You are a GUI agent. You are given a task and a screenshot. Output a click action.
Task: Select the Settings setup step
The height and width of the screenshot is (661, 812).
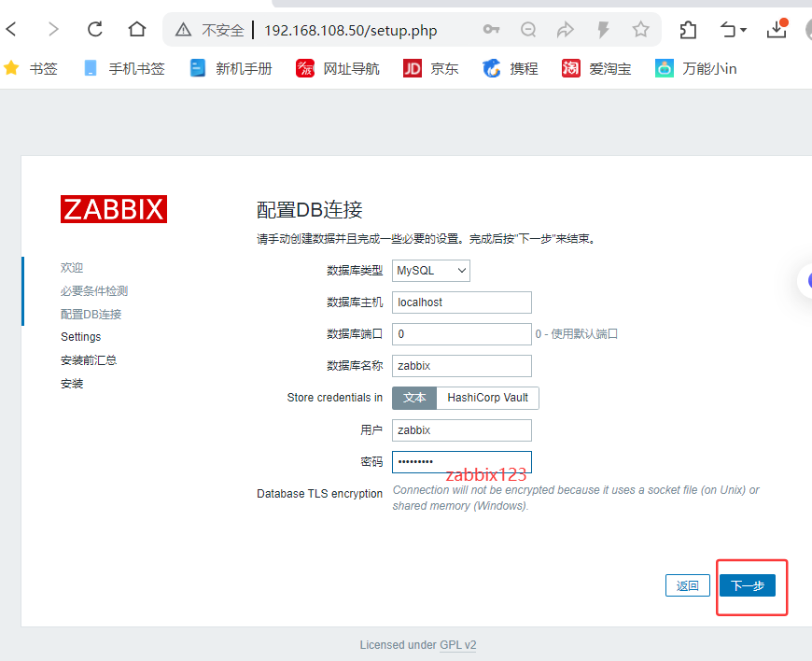coord(81,337)
